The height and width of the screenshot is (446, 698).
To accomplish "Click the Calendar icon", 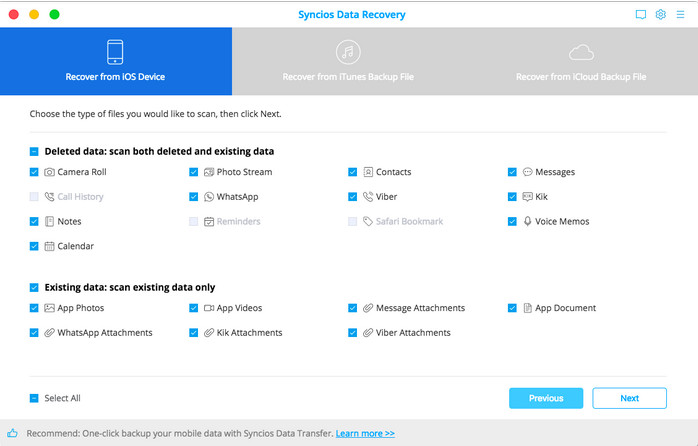I will click(49, 246).
